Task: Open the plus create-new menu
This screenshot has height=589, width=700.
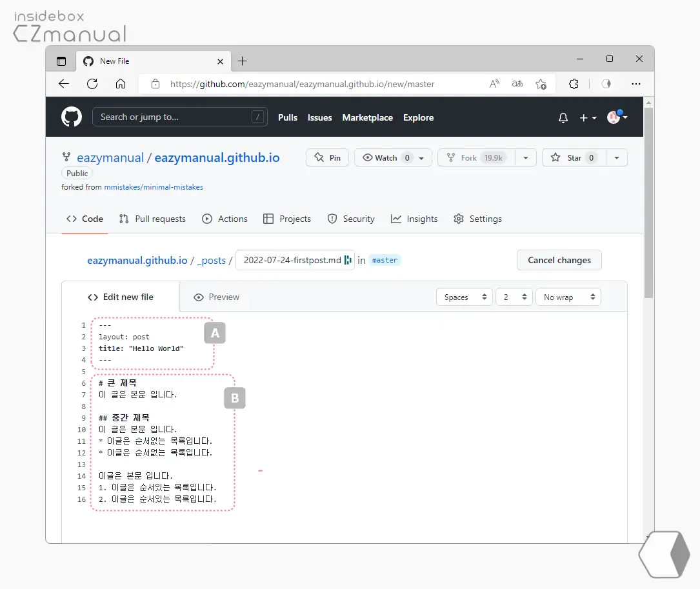Action: click(588, 118)
